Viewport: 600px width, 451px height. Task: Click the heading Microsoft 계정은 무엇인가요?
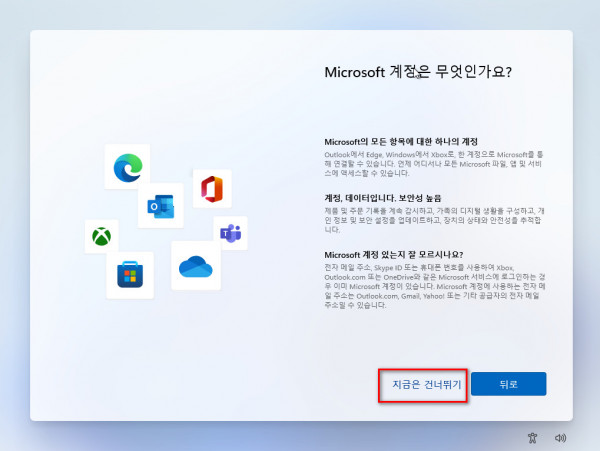tap(418, 72)
